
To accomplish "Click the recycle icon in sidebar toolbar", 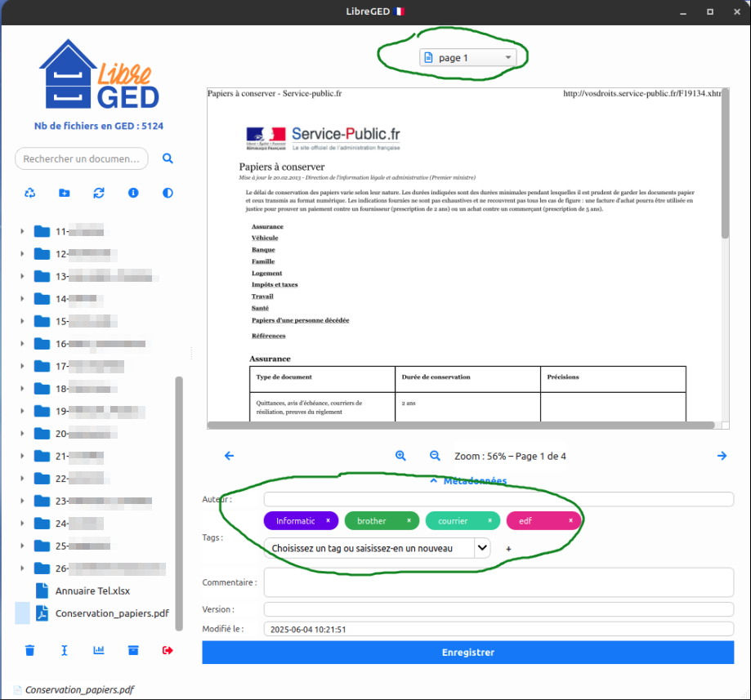I will point(30,194).
